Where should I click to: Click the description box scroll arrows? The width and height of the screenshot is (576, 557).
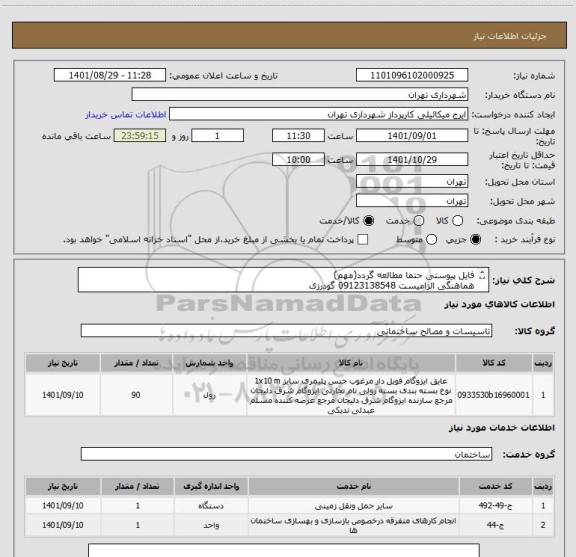482,275
